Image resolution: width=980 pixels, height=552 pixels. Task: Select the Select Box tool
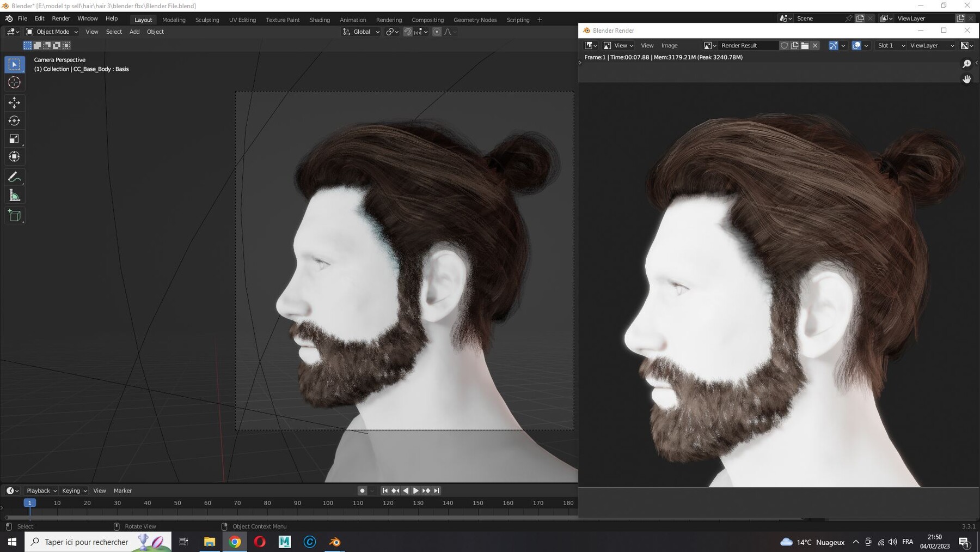coord(15,64)
